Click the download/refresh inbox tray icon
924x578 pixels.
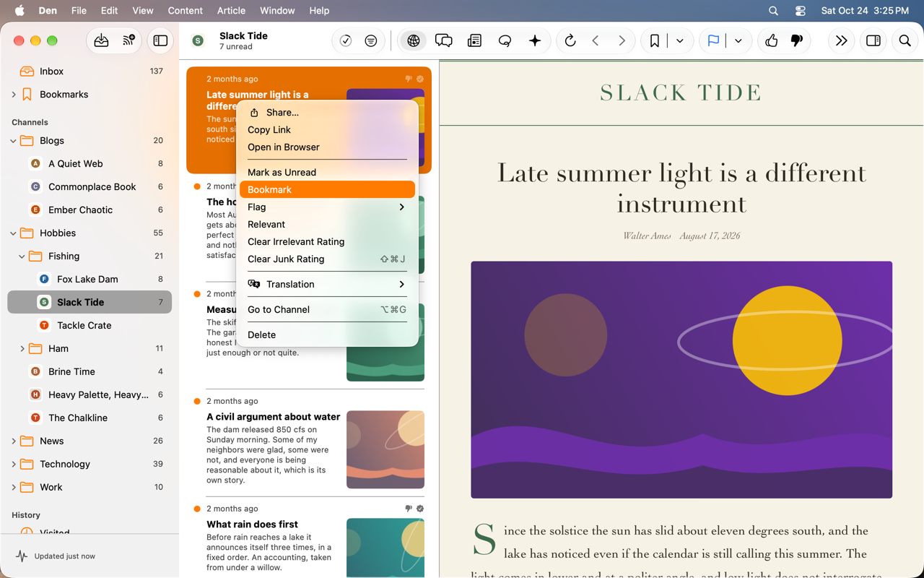(101, 41)
